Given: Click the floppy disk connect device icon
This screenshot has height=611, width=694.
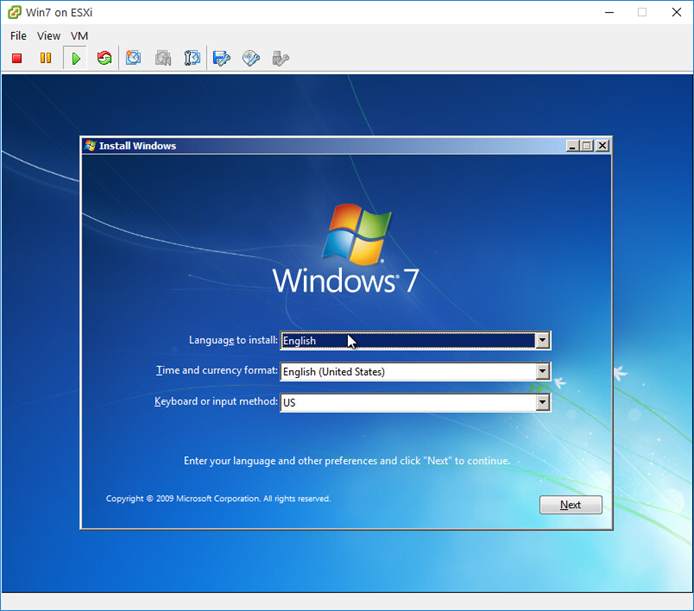Looking at the screenshot, I should [x=221, y=58].
